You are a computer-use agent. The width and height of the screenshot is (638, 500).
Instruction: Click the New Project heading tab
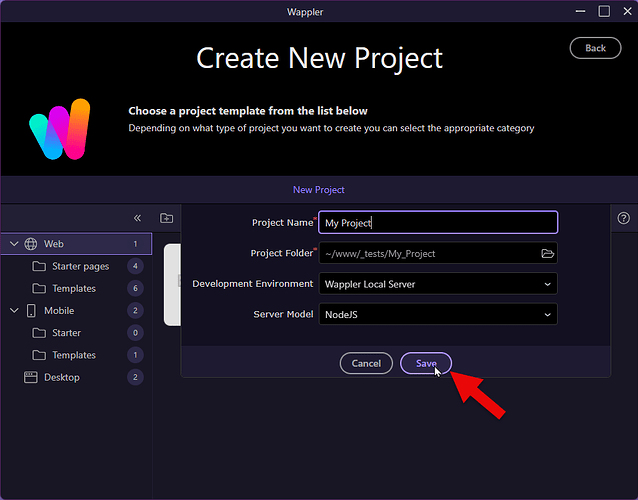[x=319, y=190]
